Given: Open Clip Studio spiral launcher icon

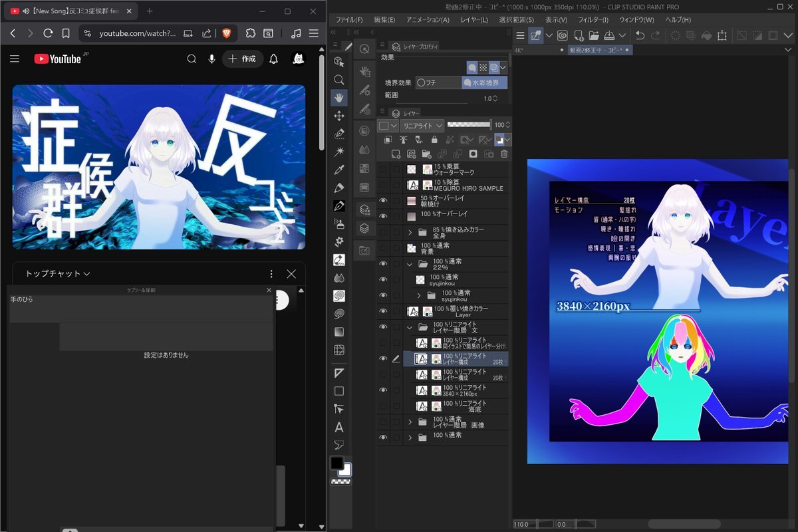Looking at the screenshot, I should [x=563, y=35].
